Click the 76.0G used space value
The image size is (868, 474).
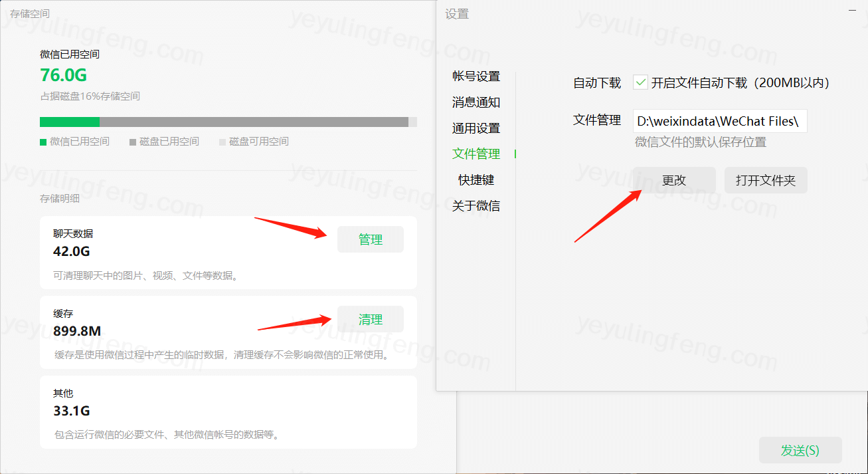(x=64, y=75)
